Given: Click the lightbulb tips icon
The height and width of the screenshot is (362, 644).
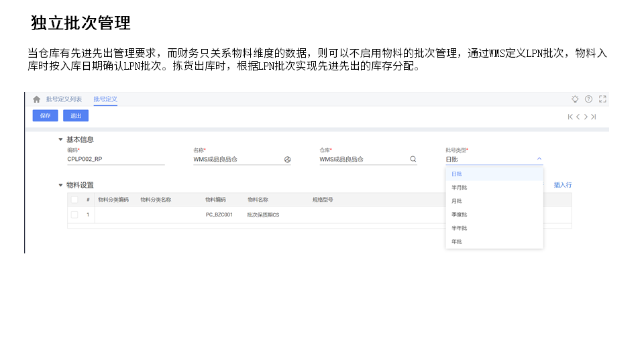Looking at the screenshot, I should (x=575, y=99).
